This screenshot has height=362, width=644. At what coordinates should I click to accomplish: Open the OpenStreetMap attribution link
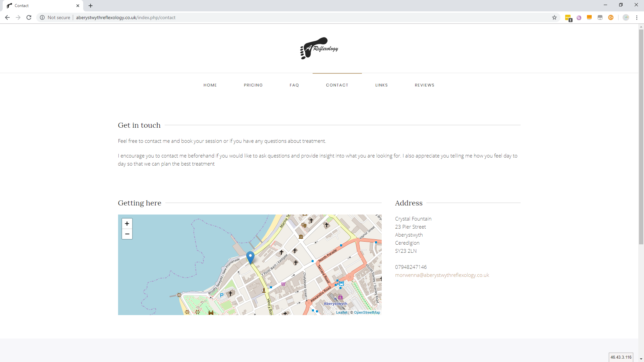367,312
